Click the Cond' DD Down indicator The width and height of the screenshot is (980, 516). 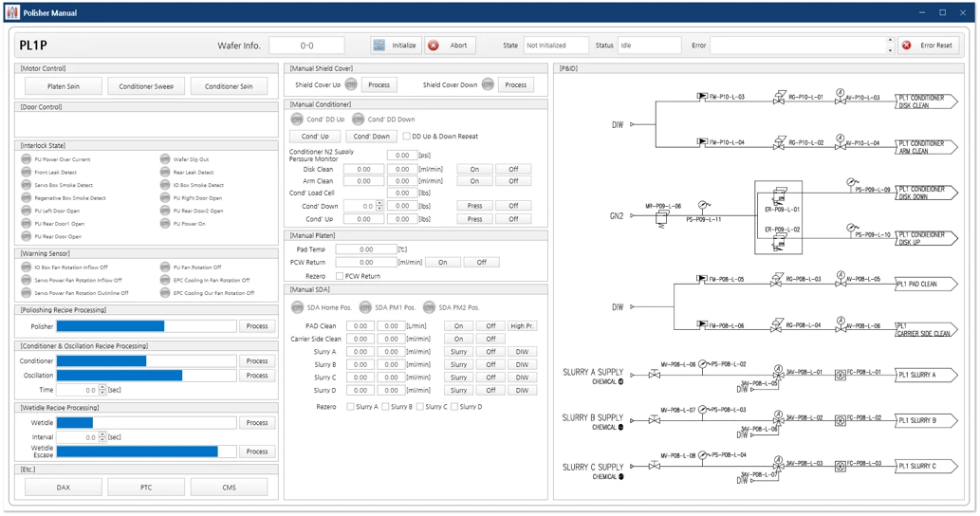(x=358, y=120)
